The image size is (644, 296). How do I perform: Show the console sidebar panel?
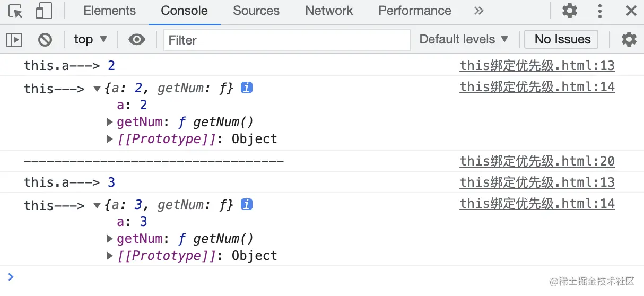tap(14, 39)
